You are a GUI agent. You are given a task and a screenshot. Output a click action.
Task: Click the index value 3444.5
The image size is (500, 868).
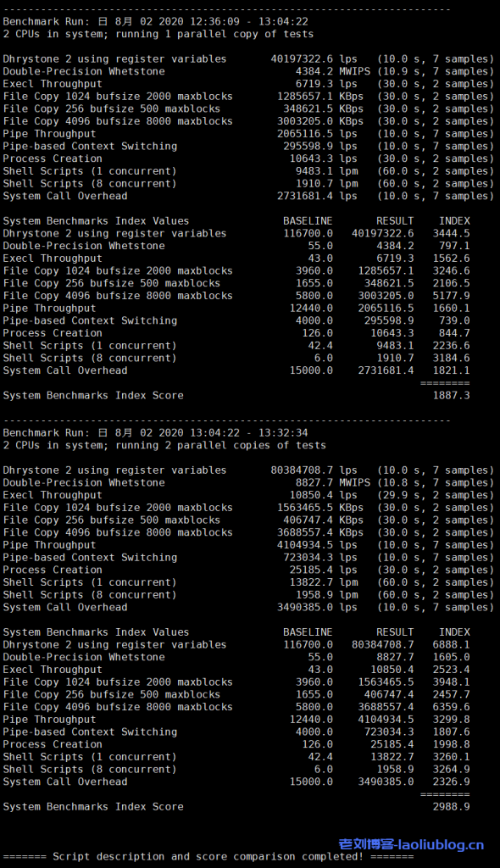[452, 234]
